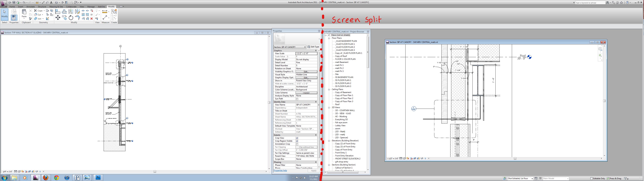Click the red Delete X icon
644x181 pixels.
92,19
